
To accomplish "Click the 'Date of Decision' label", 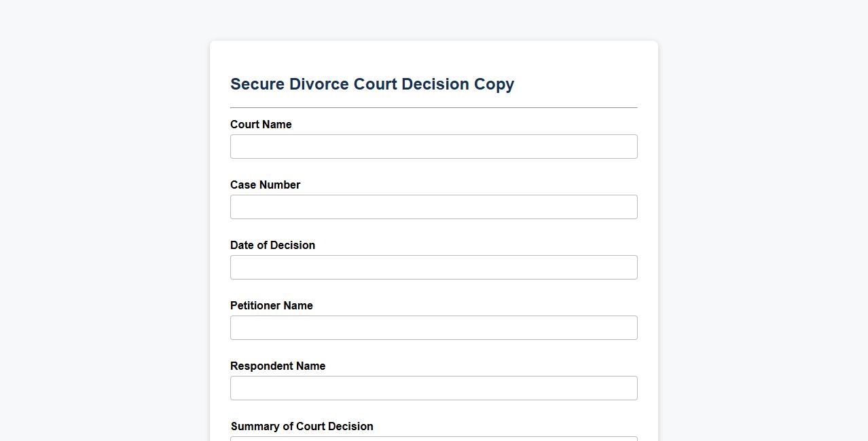I will (272, 245).
